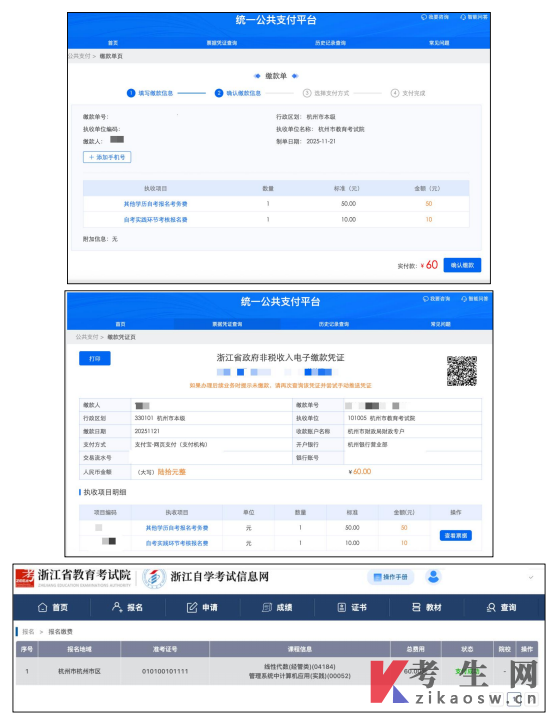The image size is (552, 717).
Task: Open 常见问题 tab on the voucher page
Action: click(x=440, y=324)
